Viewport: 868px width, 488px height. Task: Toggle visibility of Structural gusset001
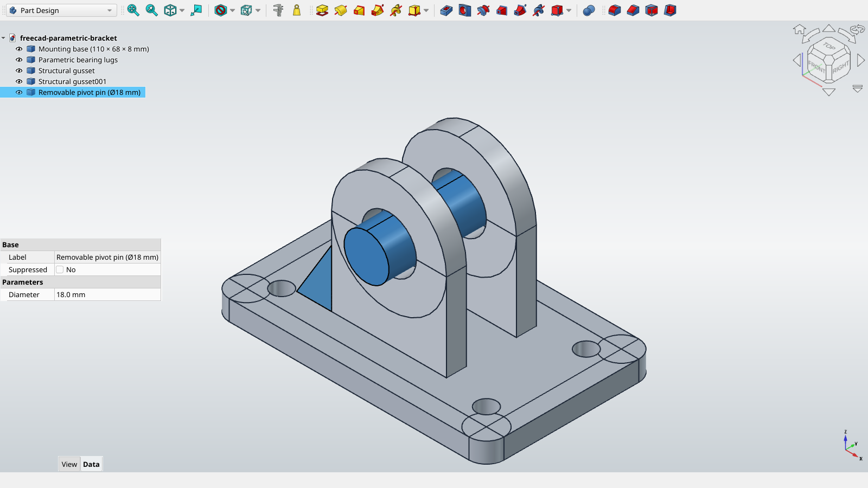[19, 81]
